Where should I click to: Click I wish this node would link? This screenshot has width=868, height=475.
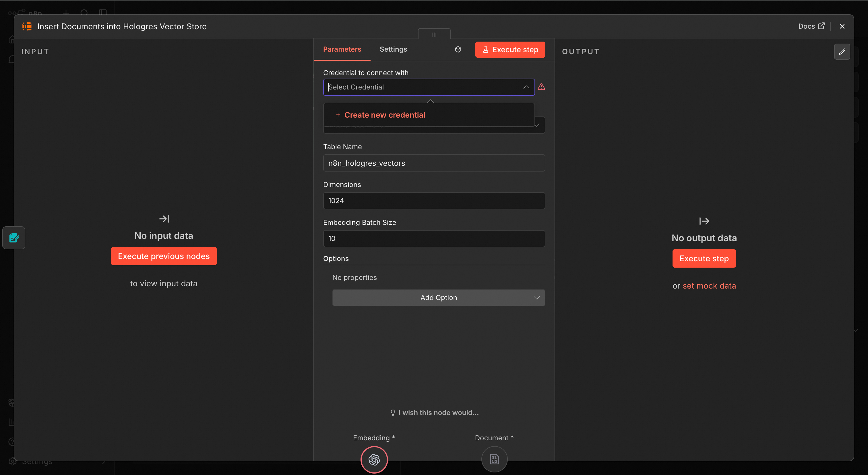(438, 412)
